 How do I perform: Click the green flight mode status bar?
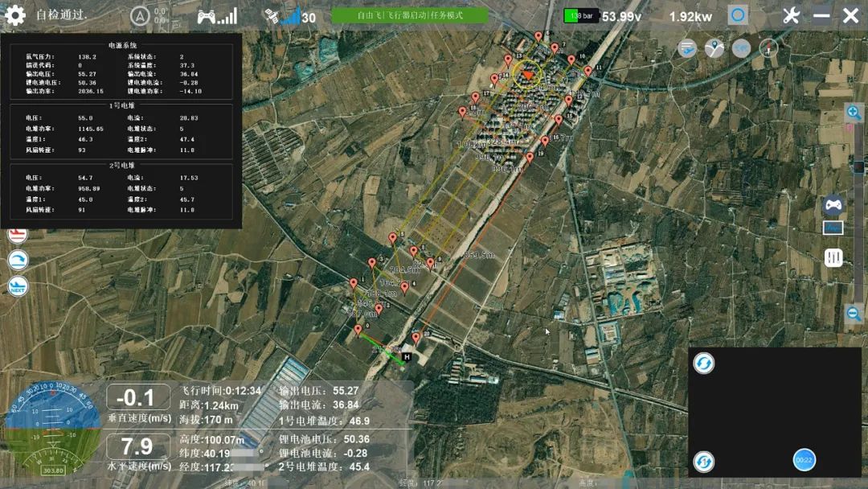click(410, 15)
